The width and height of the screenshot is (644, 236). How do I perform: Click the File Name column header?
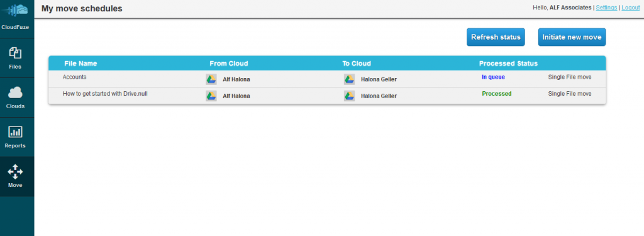coord(80,64)
